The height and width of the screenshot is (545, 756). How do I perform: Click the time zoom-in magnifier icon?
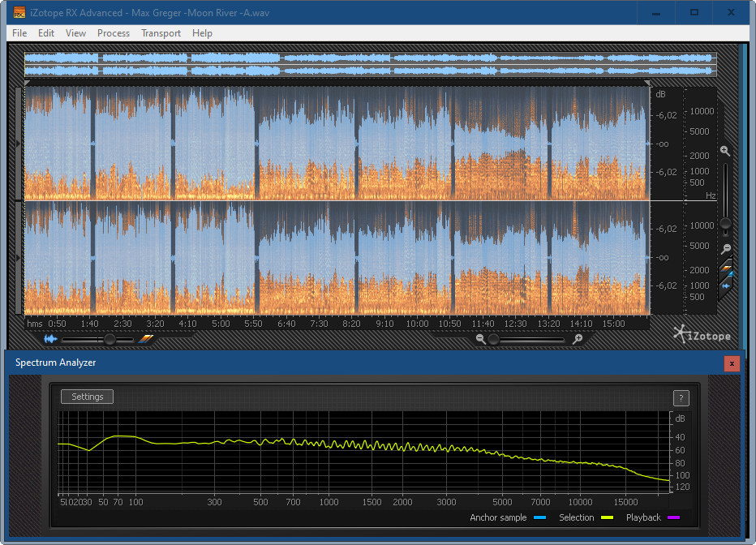click(x=578, y=339)
